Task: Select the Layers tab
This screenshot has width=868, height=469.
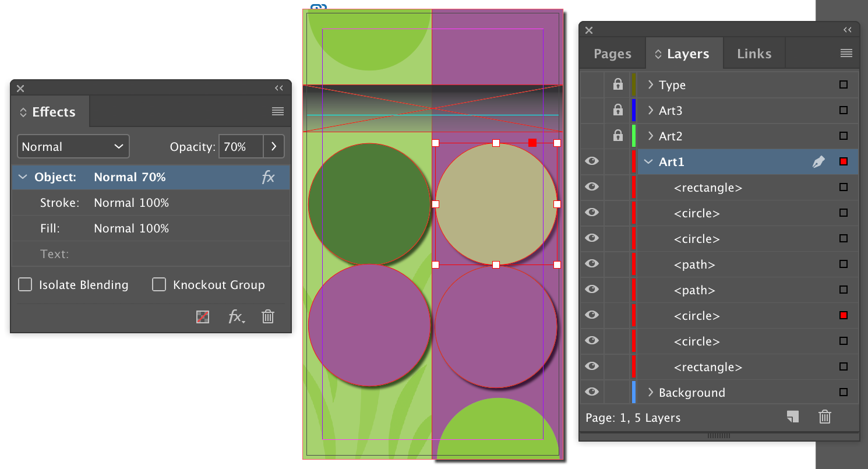Action: pyautogui.click(x=684, y=54)
